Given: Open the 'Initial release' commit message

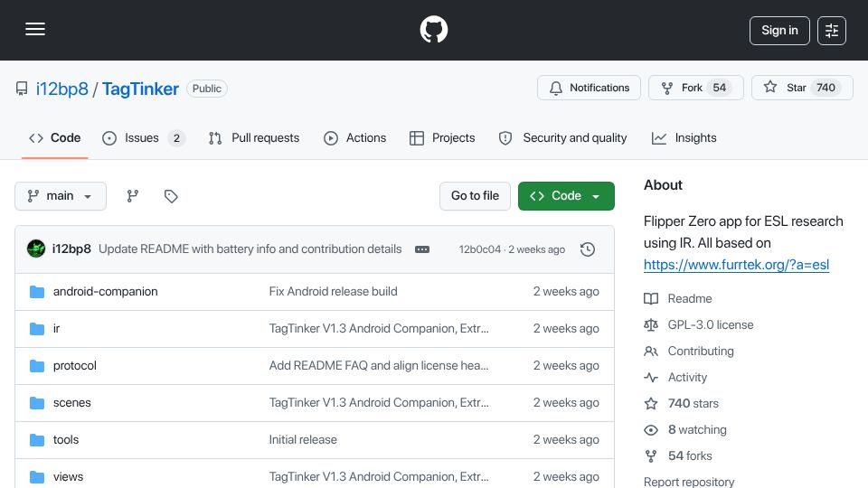Looking at the screenshot, I should [x=303, y=440].
